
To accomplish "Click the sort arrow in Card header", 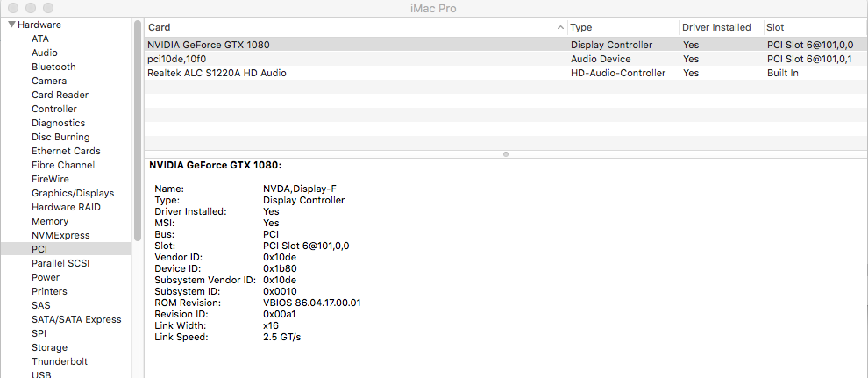I will [x=561, y=27].
